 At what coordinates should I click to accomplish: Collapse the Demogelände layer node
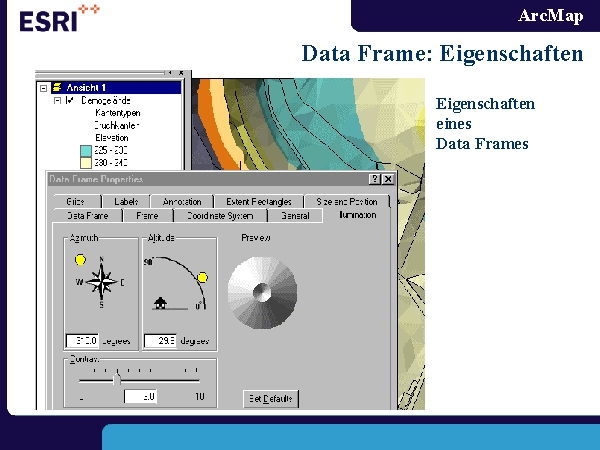[57, 101]
